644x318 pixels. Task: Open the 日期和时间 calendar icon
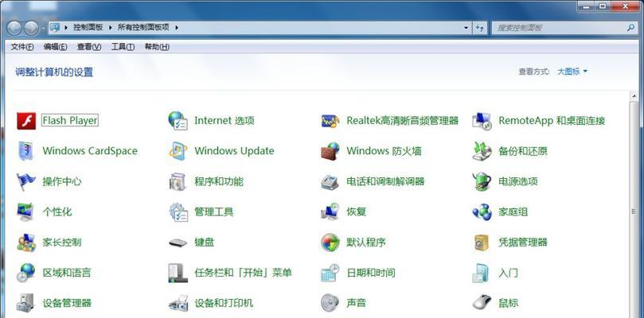[330, 273]
